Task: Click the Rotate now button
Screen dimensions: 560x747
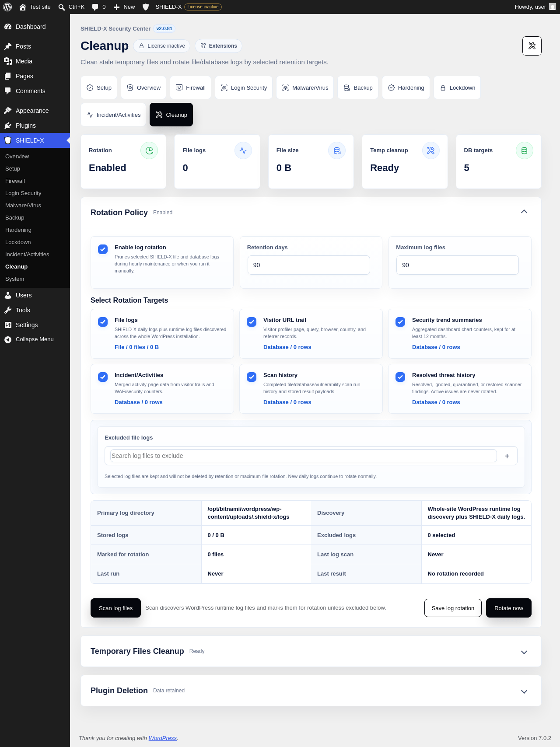Action: (509, 608)
